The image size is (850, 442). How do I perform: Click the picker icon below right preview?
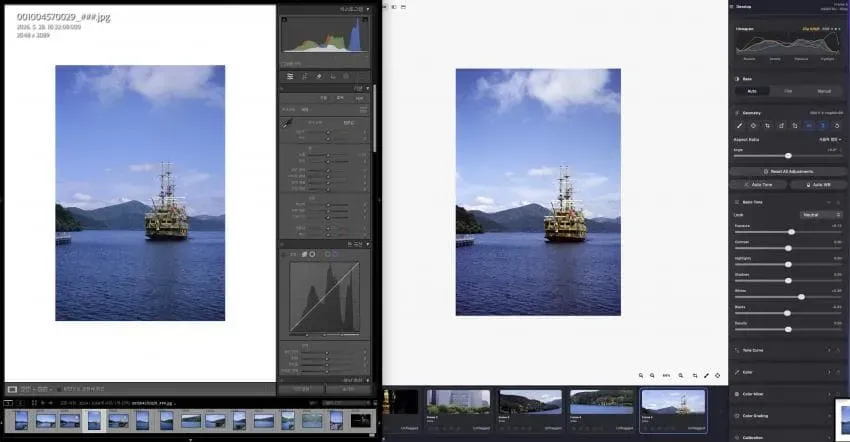click(706, 375)
